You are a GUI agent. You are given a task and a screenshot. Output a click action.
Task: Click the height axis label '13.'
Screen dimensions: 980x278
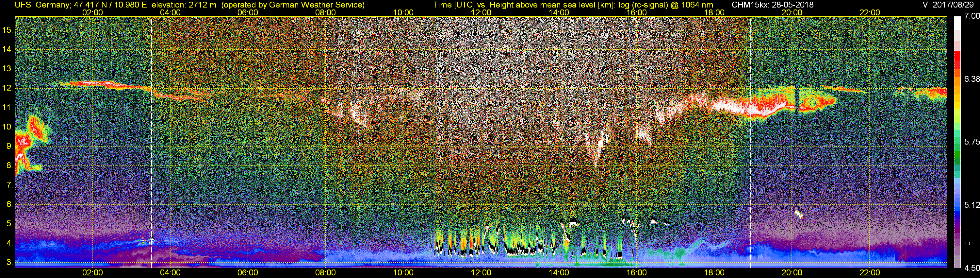click(x=8, y=69)
